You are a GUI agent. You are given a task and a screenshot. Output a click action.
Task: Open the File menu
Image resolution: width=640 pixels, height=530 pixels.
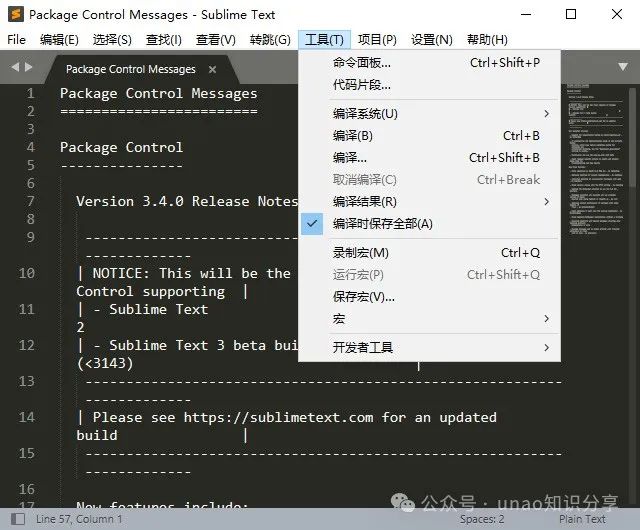[x=16, y=40]
